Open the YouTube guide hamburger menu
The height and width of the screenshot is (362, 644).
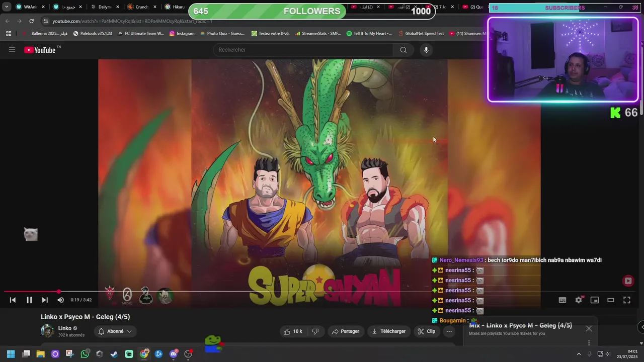point(12,50)
